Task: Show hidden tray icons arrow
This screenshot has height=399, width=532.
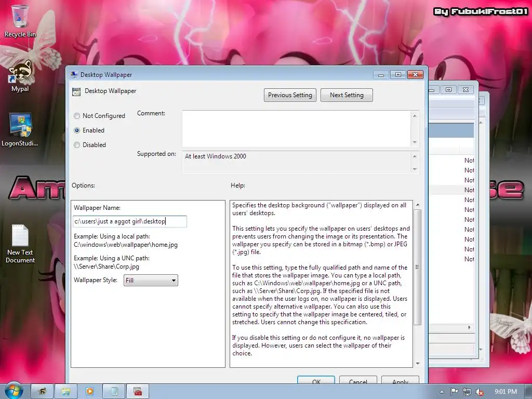Action: point(442,392)
